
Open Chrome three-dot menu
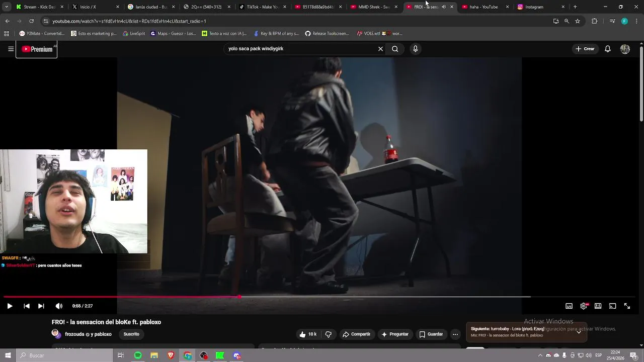coord(637,21)
